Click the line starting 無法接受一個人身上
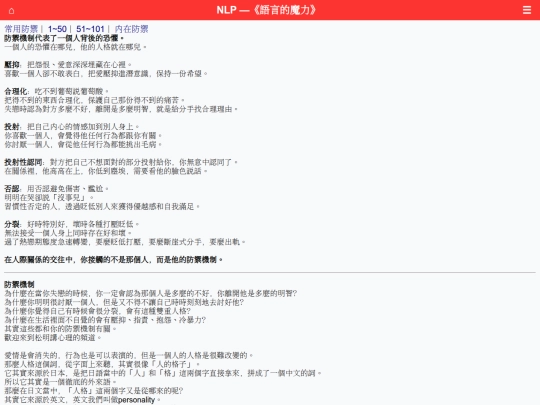Screen dimensions: 540x405 pos(68,233)
